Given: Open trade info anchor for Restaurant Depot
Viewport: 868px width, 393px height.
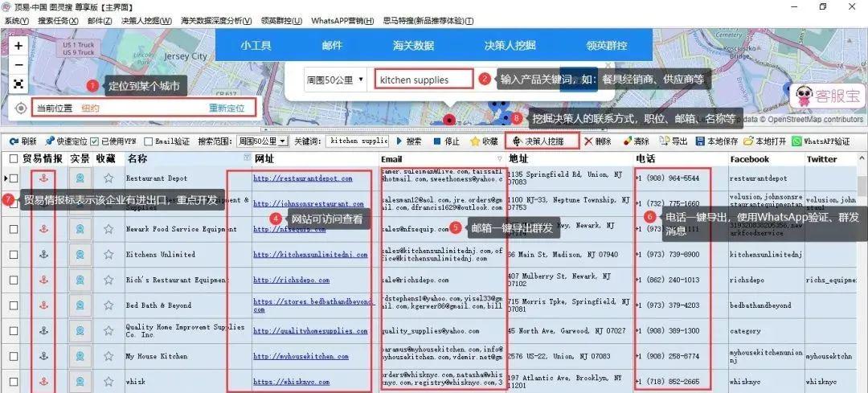Looking at the screenshot, I should pos(43,178).
